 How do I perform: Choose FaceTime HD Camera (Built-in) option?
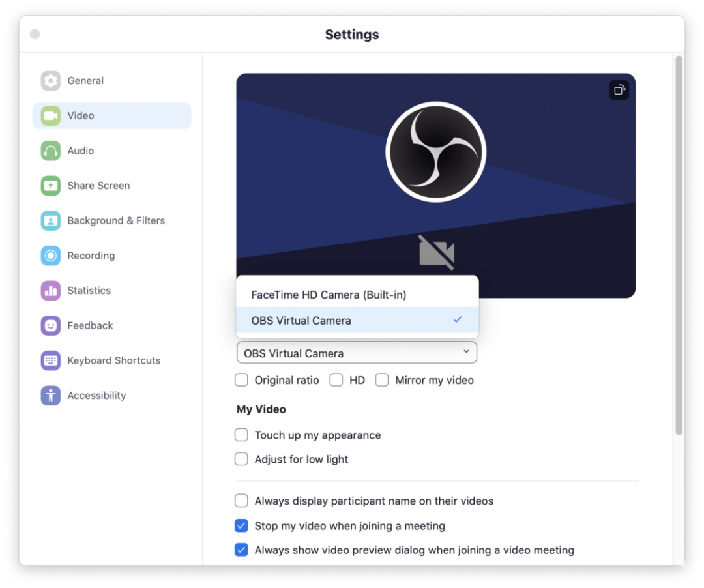[357, 295]
